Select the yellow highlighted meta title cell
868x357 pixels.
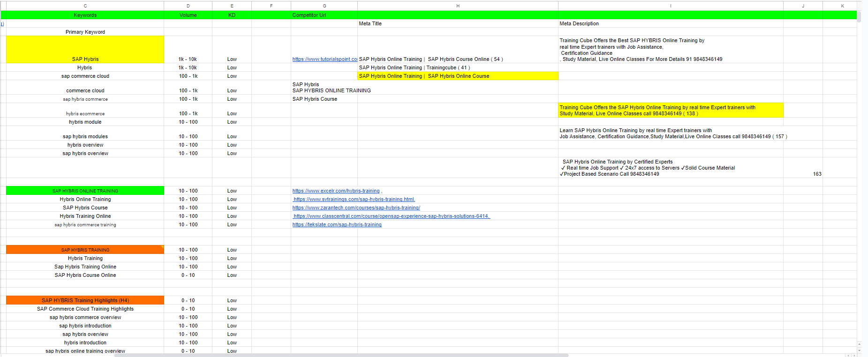(x=458, y=76)
